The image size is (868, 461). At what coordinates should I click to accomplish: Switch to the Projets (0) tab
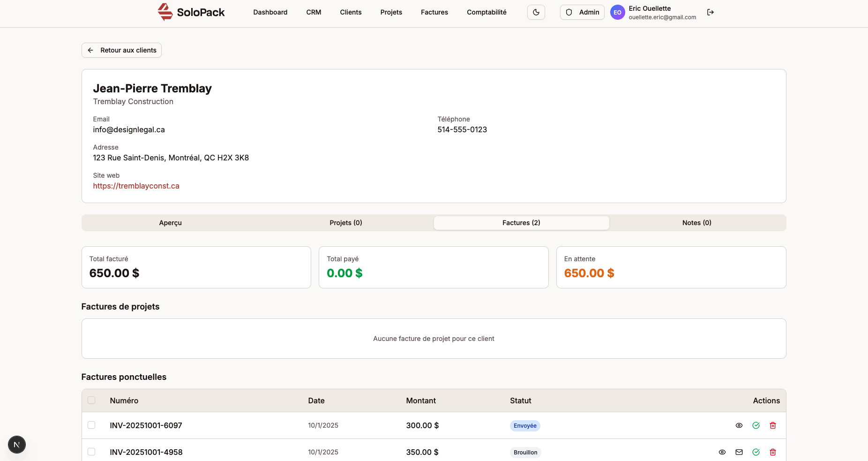coord(345,223)
